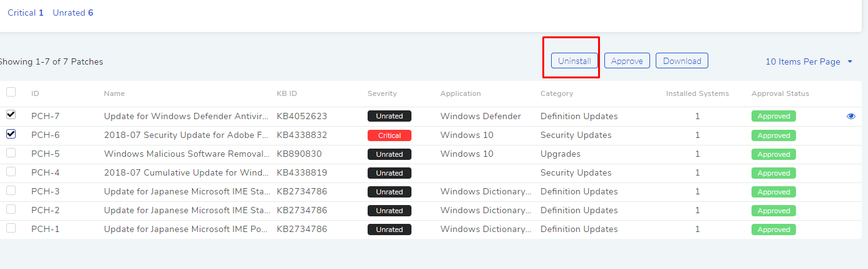Click the Japanese Microsoft IME Po... patch name for PCH-1
The image size is (868, 269).
click(x=187, y=229)
